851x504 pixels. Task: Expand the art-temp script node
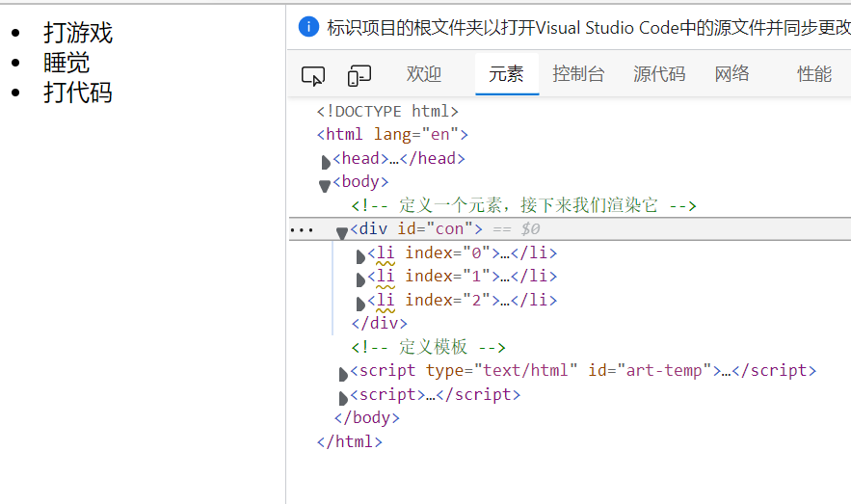pyautogui.click(x=343, y=374)
